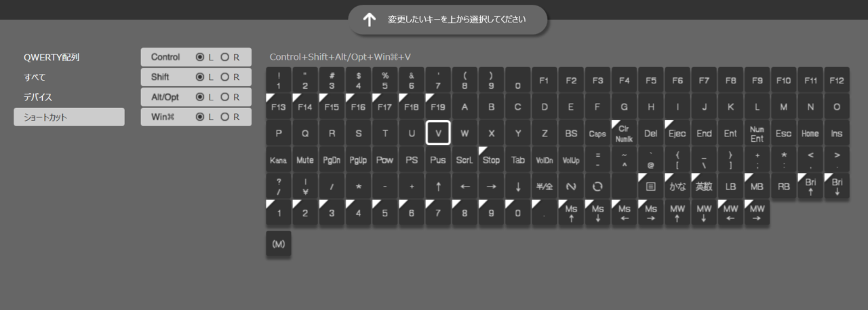Select the highlighted V key
The image size is (868, 310).
438,134
